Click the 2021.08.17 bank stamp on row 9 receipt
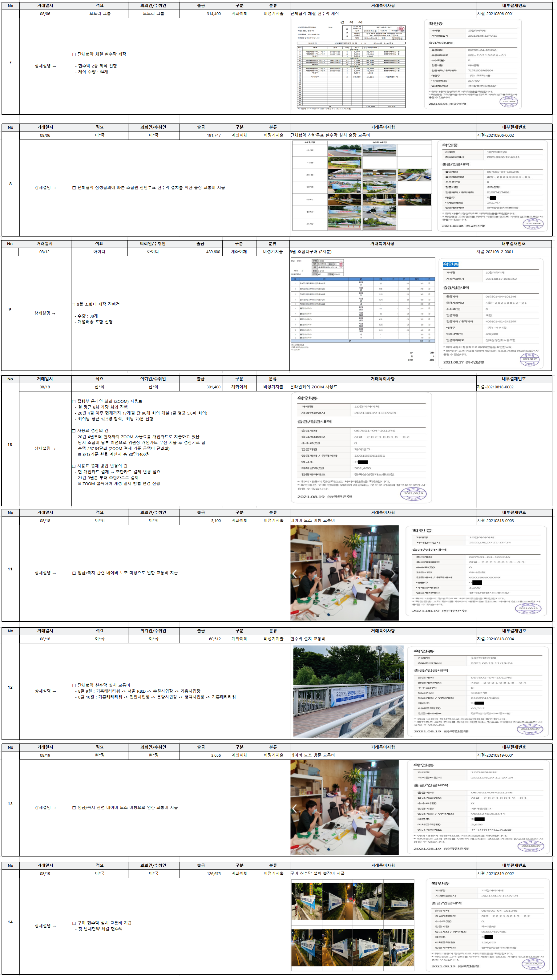The width and height of the screenshot is (557, 980). point(530,359)
